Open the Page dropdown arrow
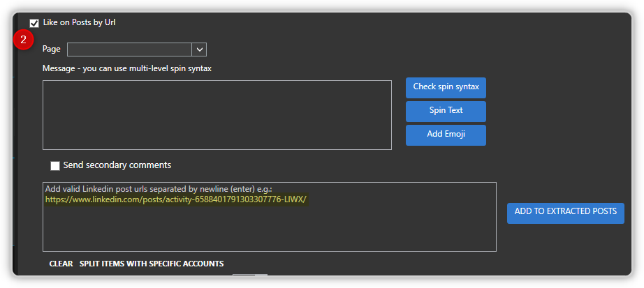This screenshot has height=288, width=644. [199, 50]
